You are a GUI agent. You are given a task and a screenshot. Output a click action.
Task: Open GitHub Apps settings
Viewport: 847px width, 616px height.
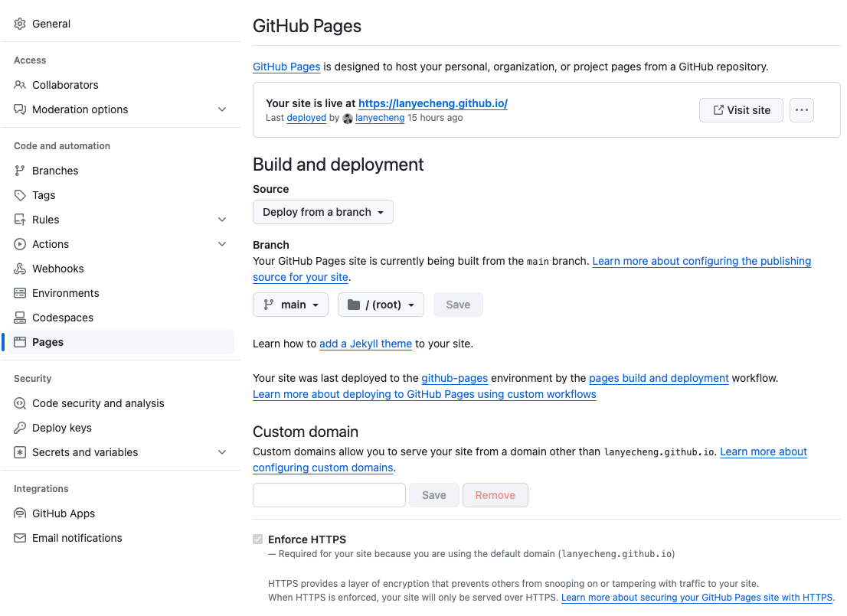pyautogui.click(x=64, y=513)
